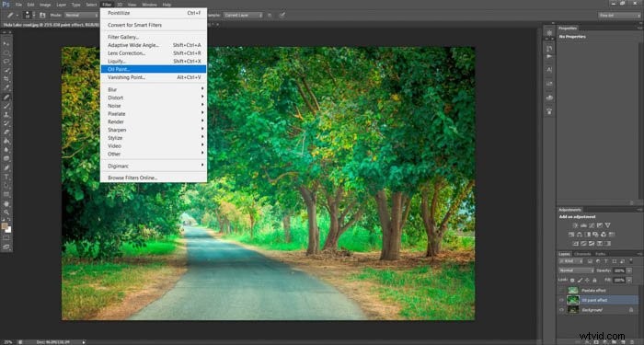Hide the Oil paint effect layer

pyautogui.click(x=561, y=300)
